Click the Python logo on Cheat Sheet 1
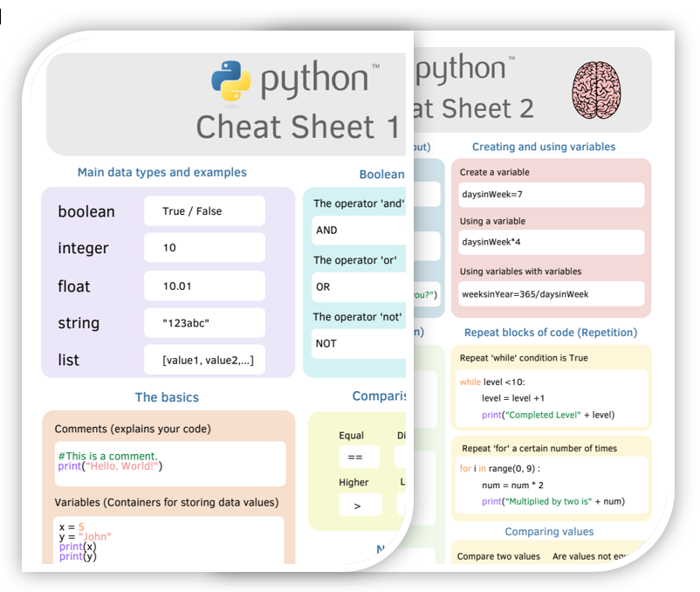The width and height of the screenshot is (700, 592). point(231,81)
